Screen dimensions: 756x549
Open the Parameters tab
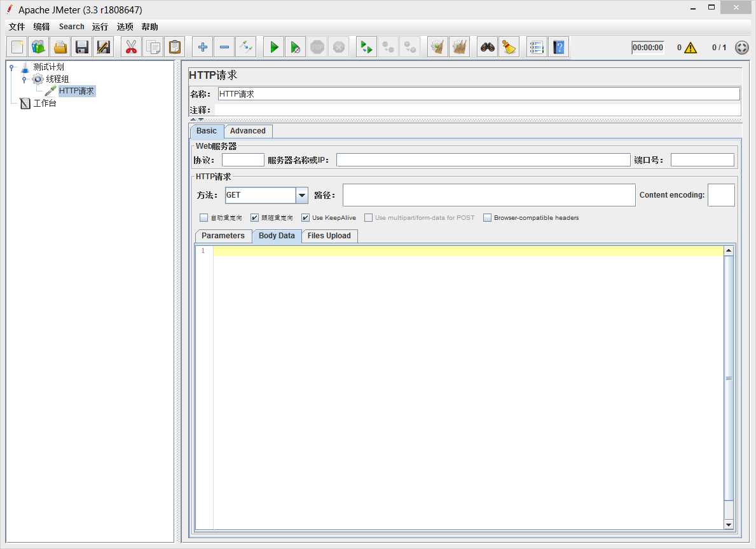223,236
